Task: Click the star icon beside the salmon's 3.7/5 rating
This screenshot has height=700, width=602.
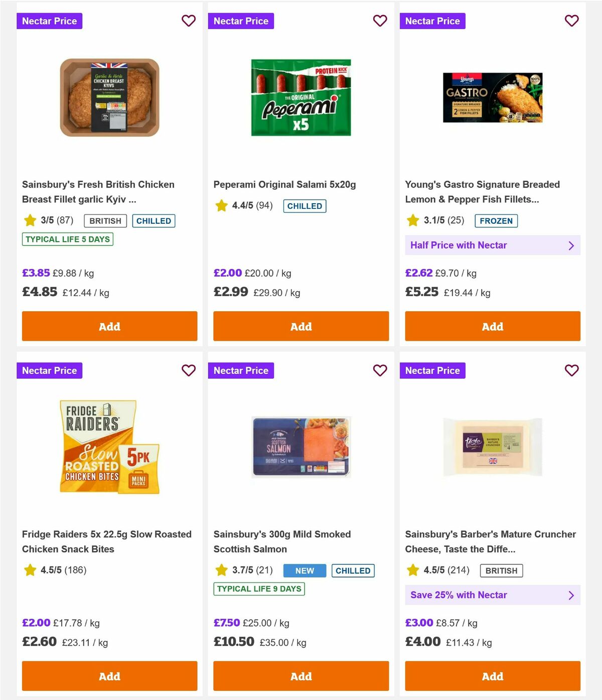Action: click(221, 570)
